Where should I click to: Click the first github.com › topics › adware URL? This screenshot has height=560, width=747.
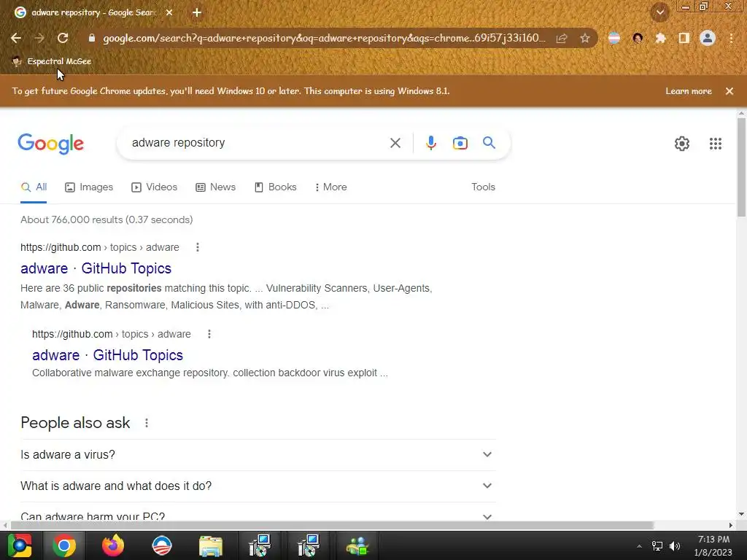click(99, 247)
